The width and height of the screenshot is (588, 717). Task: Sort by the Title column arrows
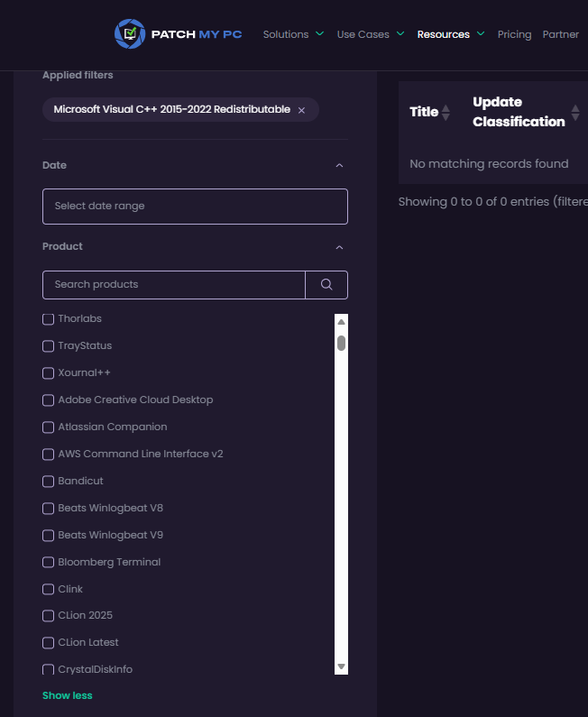[x=446, y=113]
